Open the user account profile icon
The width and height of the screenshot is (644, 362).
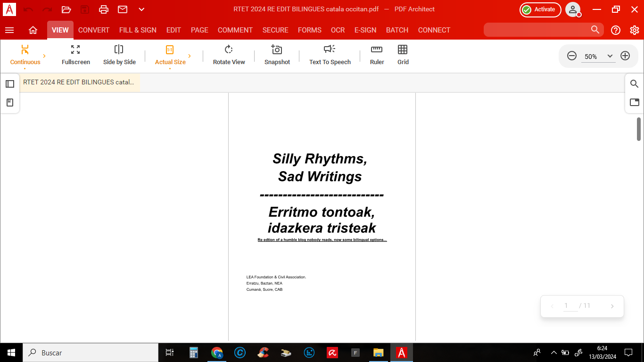pos(573,9)
